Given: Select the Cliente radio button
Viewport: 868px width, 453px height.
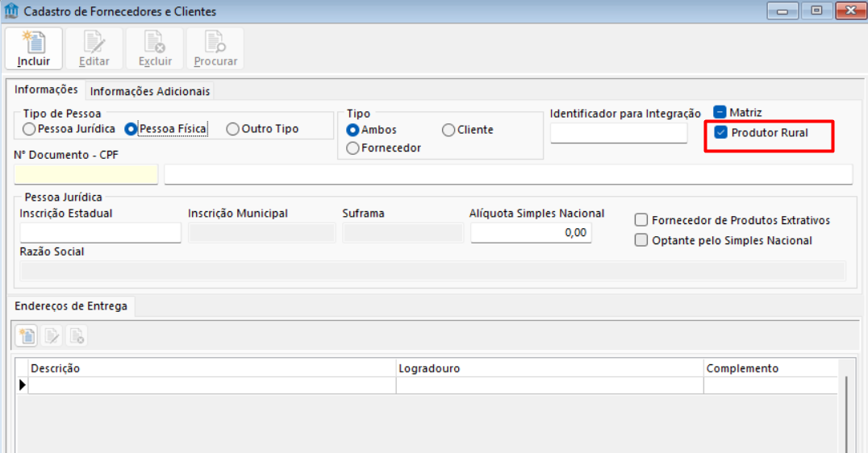Looking at the screenshot, I should point(449,130).
